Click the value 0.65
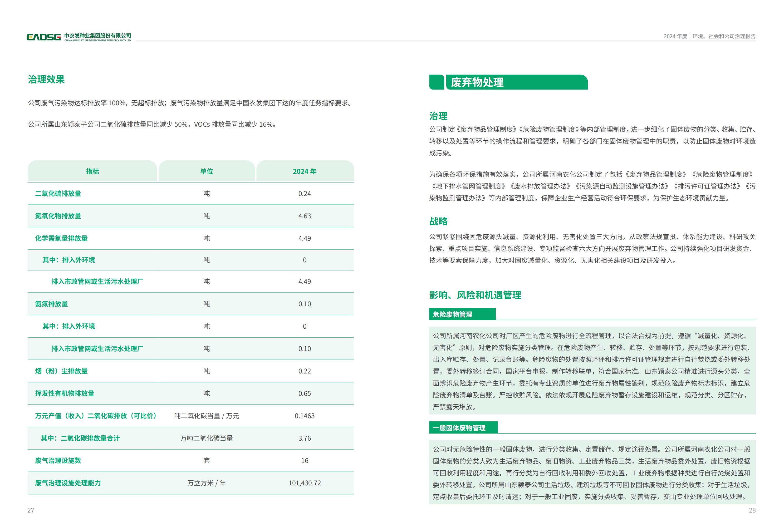The height and width of the screenshot is (532, 784). tap(305, 393)
